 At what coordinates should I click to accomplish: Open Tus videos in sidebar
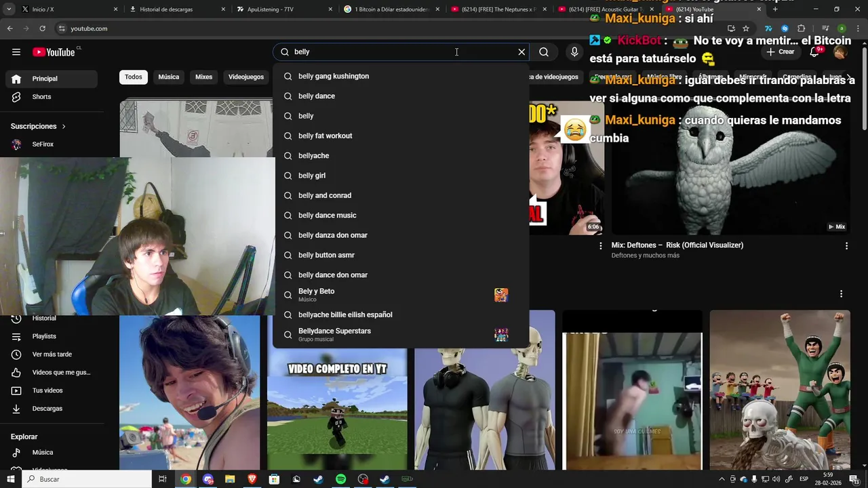[x=52, y=390]
